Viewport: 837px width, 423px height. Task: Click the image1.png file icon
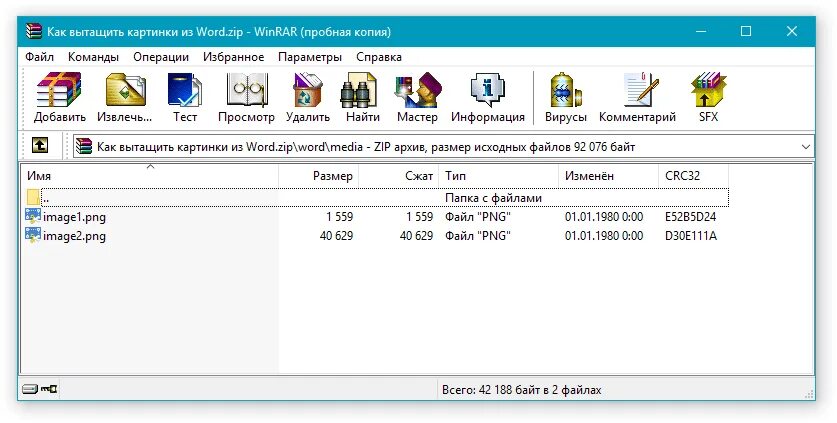[33, 217]
